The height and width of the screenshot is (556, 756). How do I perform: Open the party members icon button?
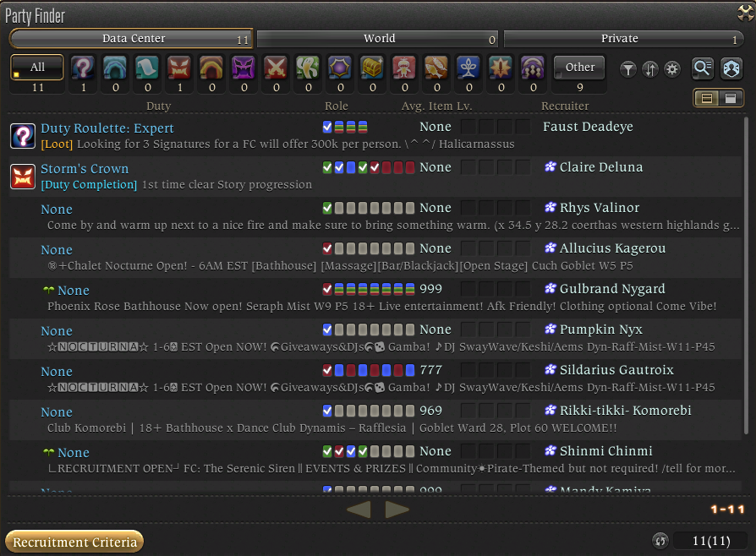(731, 68)
